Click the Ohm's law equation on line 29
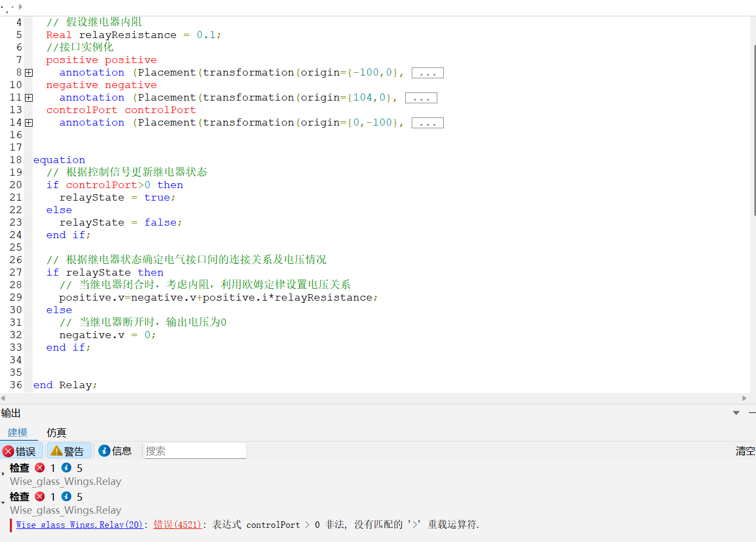Screen dimensions: 756x542 [x=219, y=297]
